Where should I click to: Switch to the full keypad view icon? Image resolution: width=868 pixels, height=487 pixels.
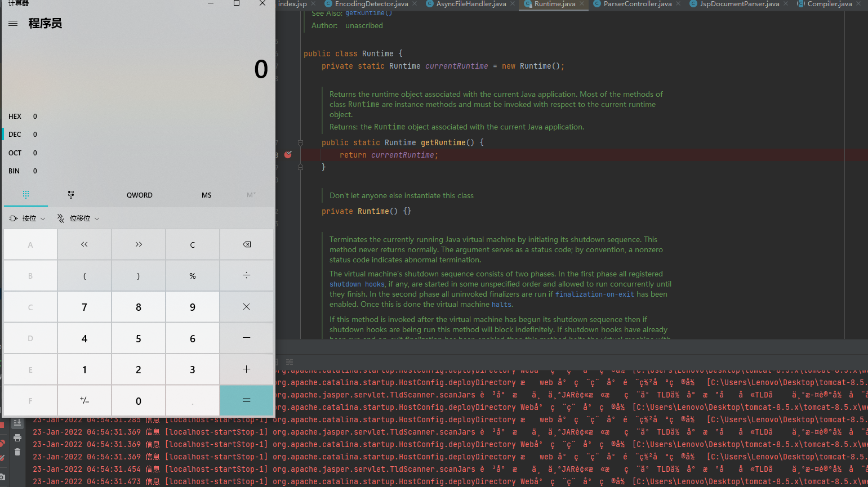[x=26, y=195]
